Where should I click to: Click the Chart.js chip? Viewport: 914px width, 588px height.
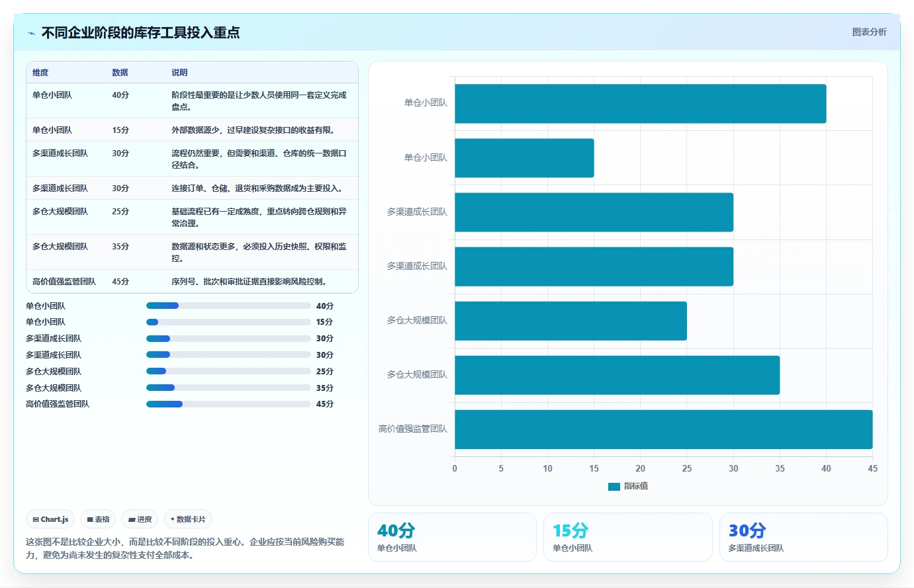pos(50,519)
